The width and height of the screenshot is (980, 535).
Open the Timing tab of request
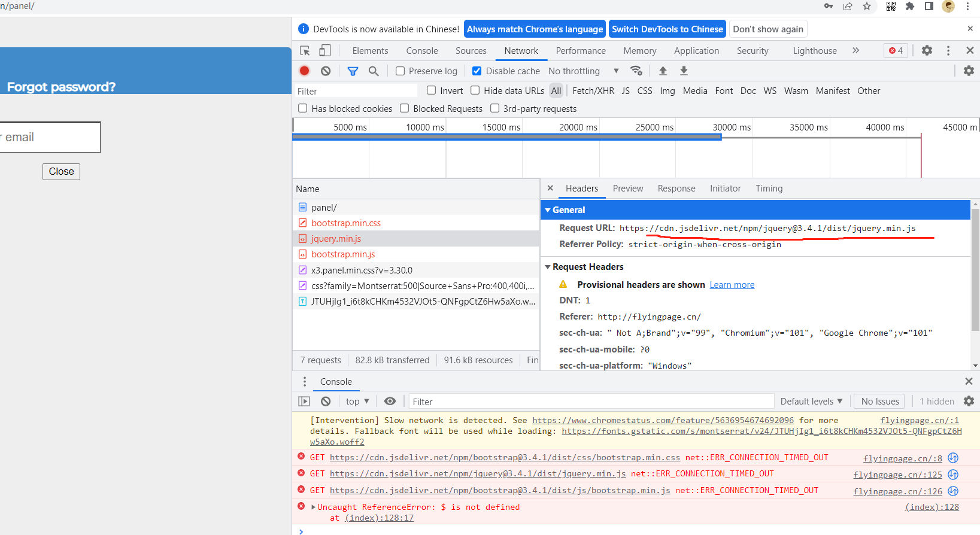point(769,189)
